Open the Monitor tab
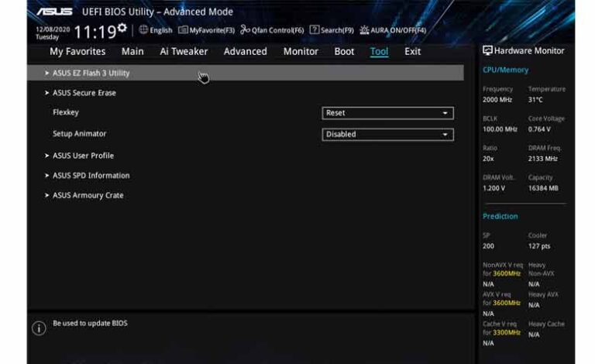 point(301,52)
